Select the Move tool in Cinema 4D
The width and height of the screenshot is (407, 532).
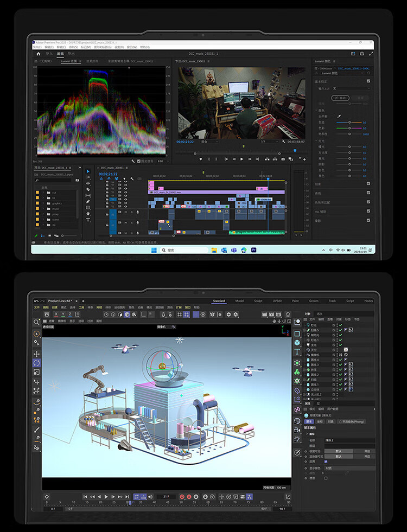36,354
